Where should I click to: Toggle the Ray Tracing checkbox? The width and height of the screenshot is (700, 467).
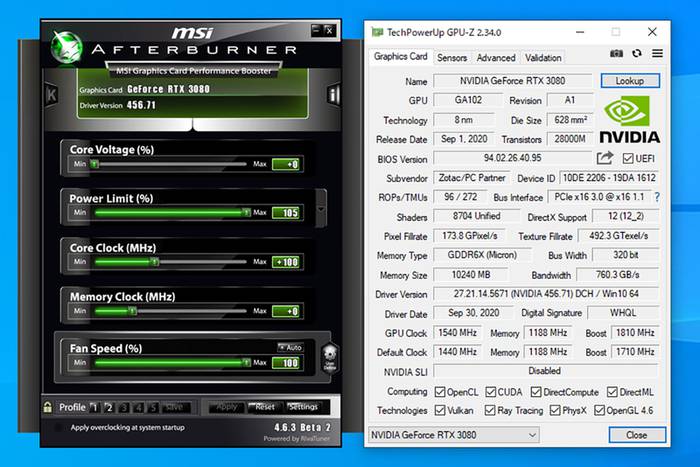pos(490,410)
